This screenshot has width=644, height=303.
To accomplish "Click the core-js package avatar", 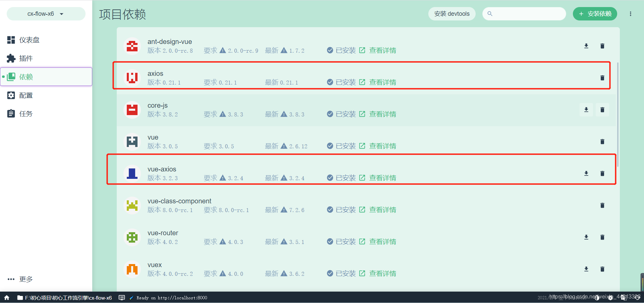I will (x=132, y=110).
